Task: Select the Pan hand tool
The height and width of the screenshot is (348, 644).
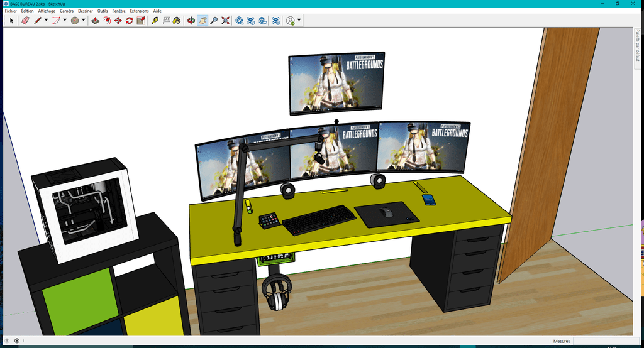Action: click(203, 20)
